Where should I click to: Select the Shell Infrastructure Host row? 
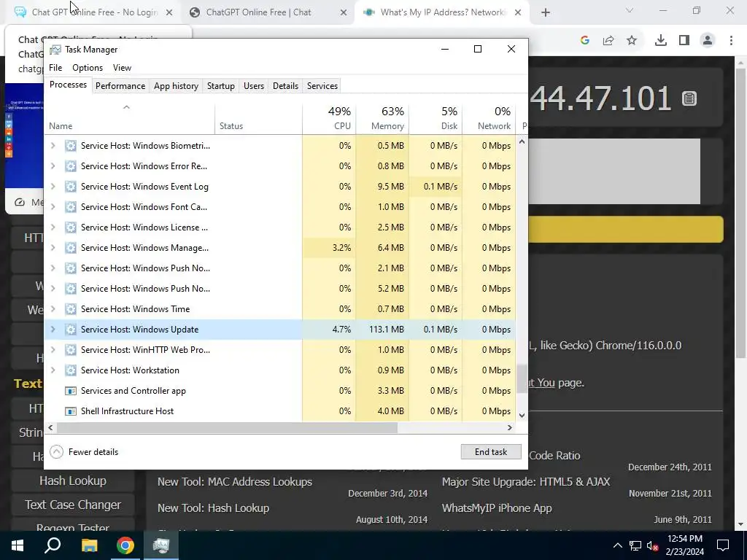click(x=280, y=411)
